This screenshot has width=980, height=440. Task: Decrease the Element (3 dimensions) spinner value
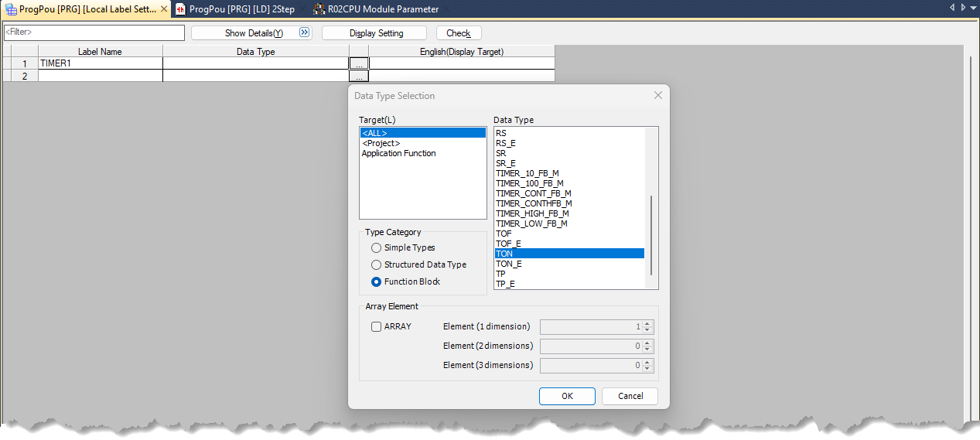[647, 369]
